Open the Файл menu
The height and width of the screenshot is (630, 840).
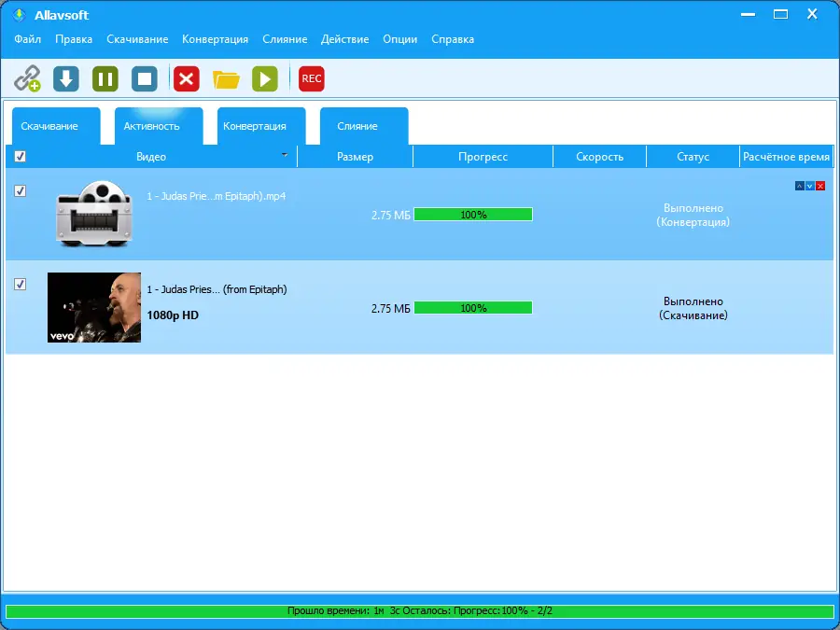[x=27, y=39]
